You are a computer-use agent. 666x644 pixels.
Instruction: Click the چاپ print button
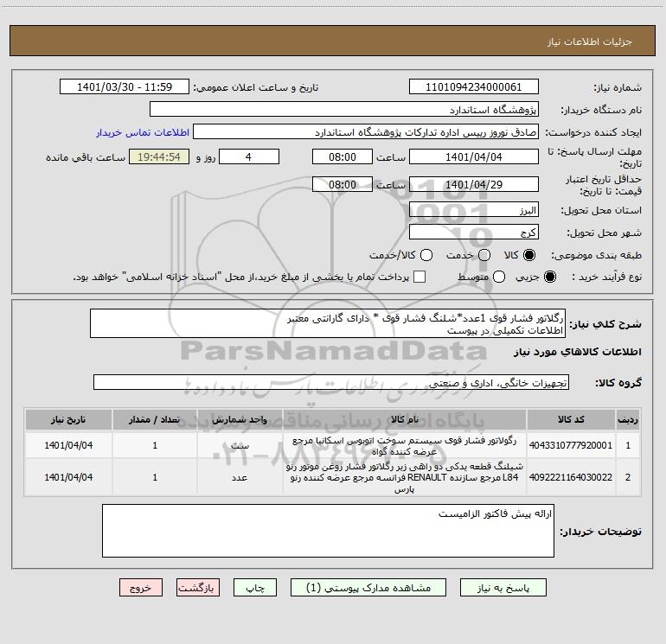click(255, 588)
